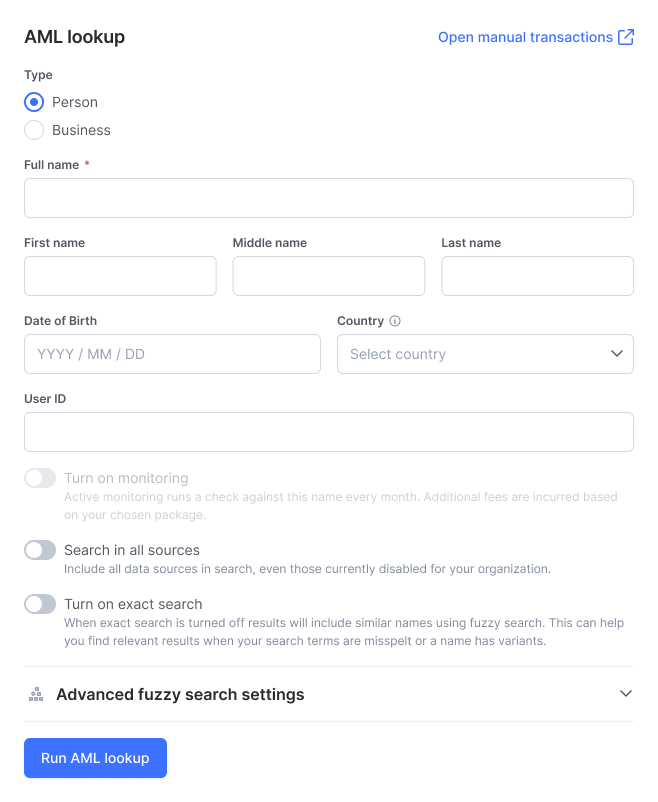Click the Run AML lookup button

click(95, 758)
